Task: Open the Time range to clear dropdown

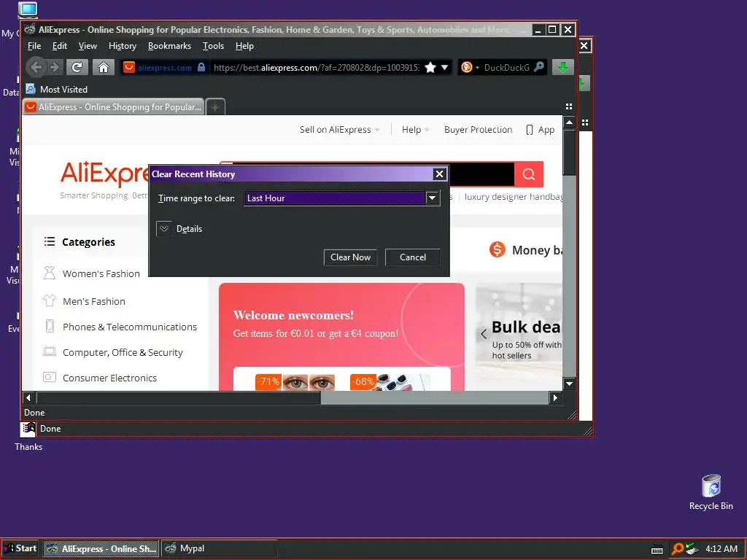Action: tap(341, 198)
